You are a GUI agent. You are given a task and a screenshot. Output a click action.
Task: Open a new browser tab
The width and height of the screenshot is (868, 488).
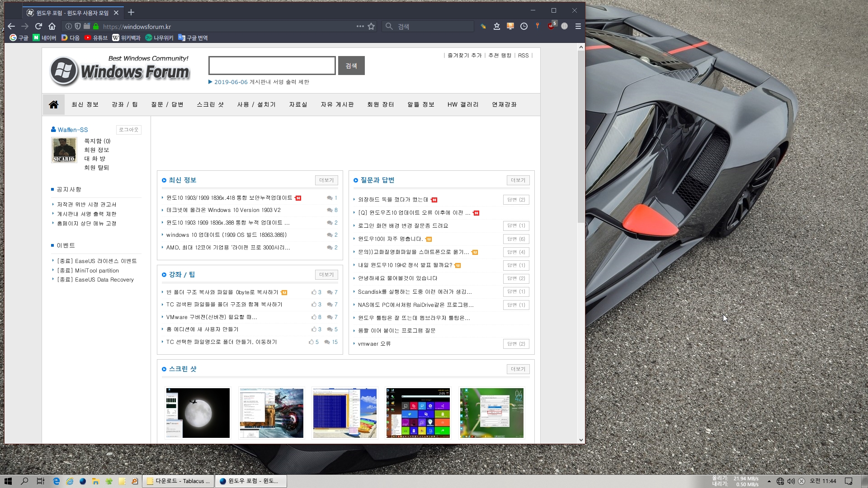point(131,12)
